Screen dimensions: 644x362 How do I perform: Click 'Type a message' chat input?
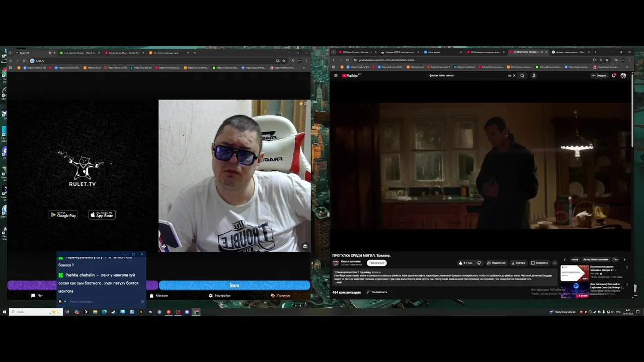[x=103, y=302]
